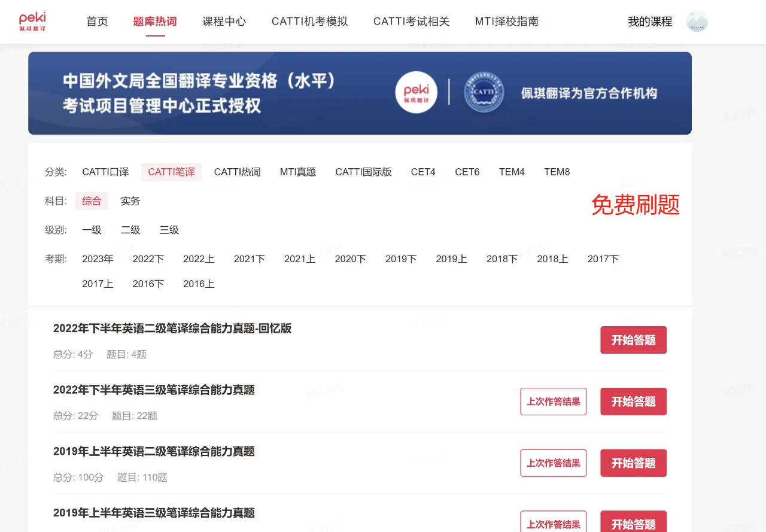The height and width of the screenshot is (532, 766).
Task: Click the 总分: 4分 text
Action: (x=73, y=354)
